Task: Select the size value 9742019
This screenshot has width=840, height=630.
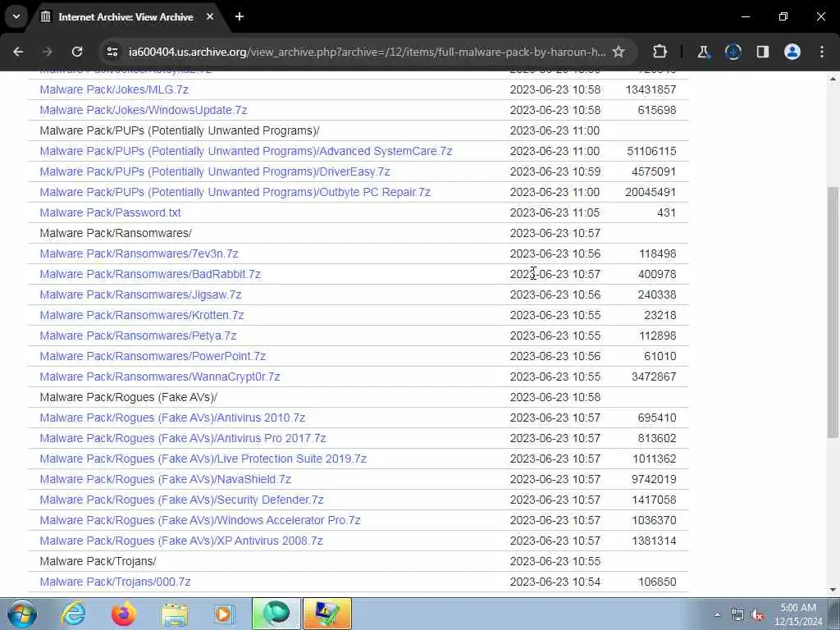Action: 654,479
